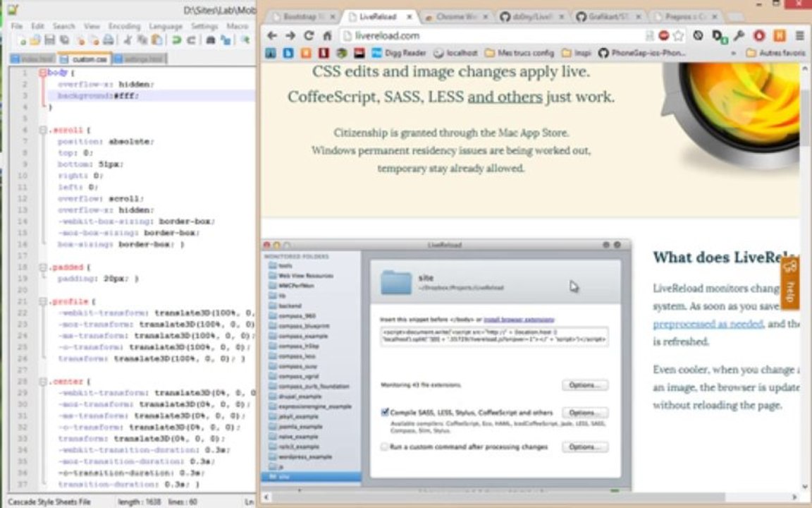Go back with Chrome's back arrow
The image size is (812, 508).
click(x=272, y=35)
